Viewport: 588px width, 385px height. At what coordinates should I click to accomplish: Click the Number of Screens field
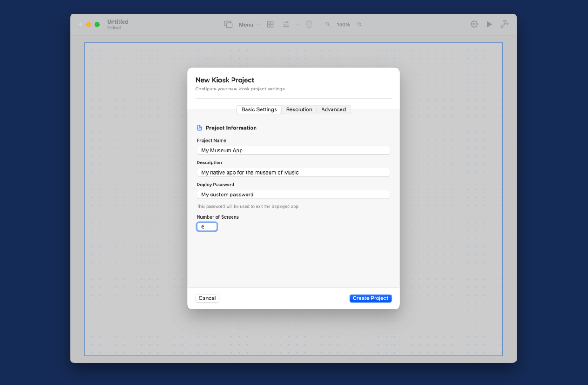pos(207,227)
